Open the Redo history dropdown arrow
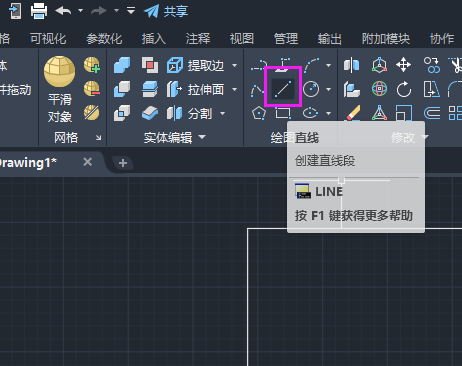This screenshot has height=366, width=462. coord(116,11)
